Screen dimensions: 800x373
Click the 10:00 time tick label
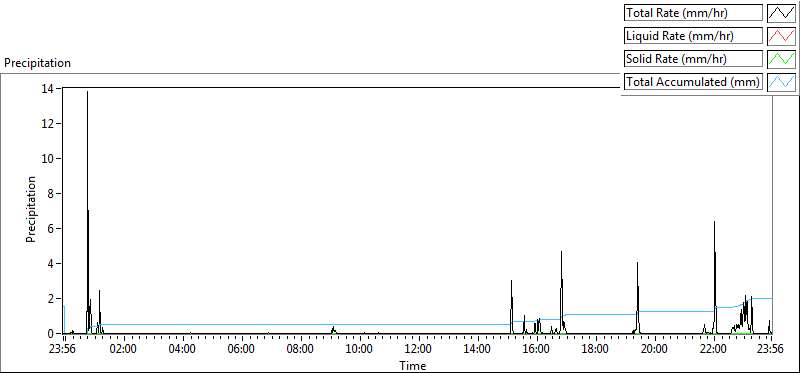359,350
